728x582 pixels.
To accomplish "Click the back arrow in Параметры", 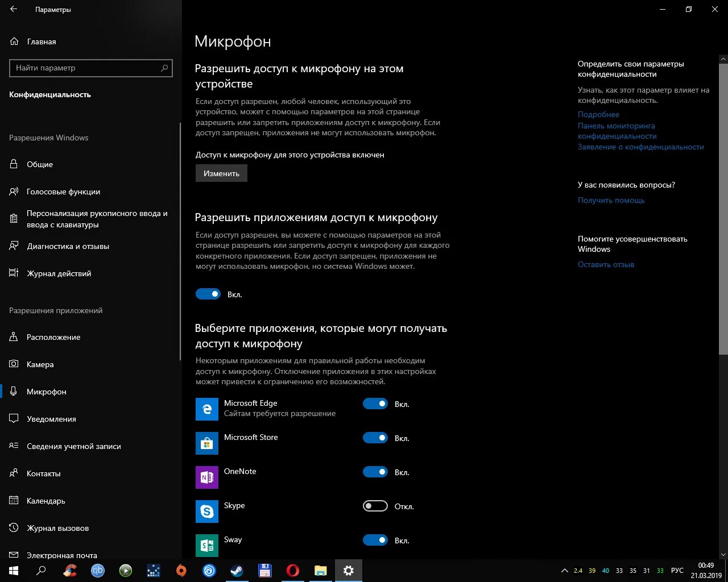I will click(14, 10).
